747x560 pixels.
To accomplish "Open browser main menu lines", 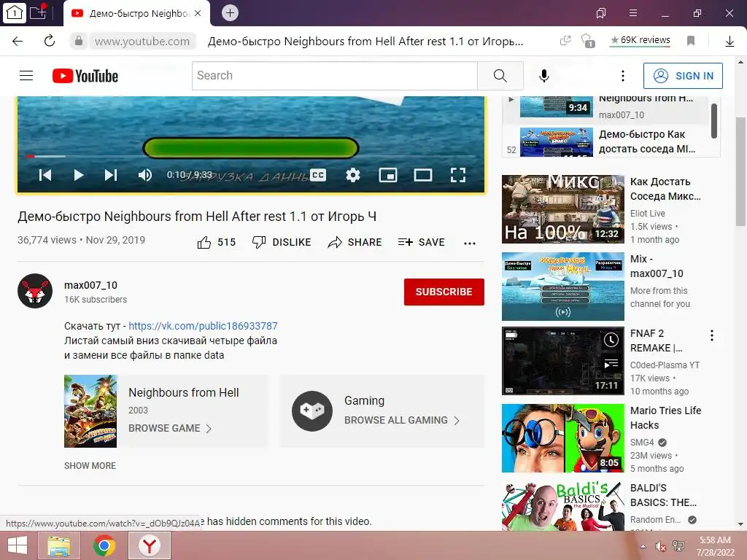I will (633, 13).
